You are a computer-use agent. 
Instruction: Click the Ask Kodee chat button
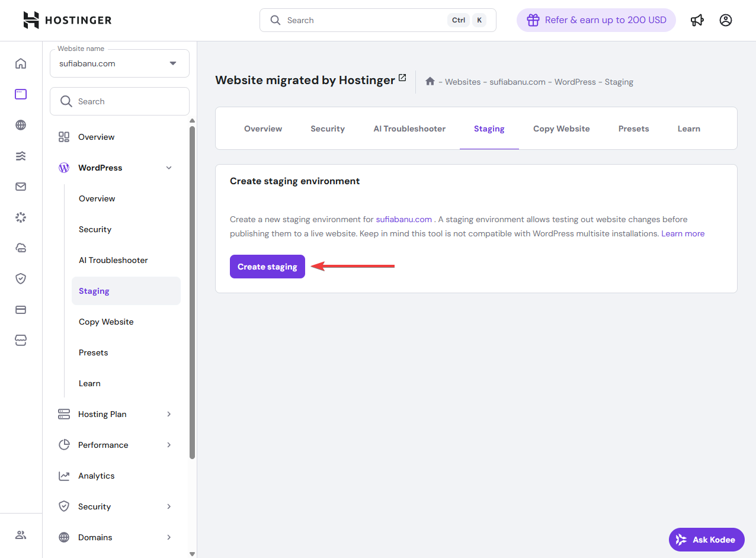(x=706, y=540)
